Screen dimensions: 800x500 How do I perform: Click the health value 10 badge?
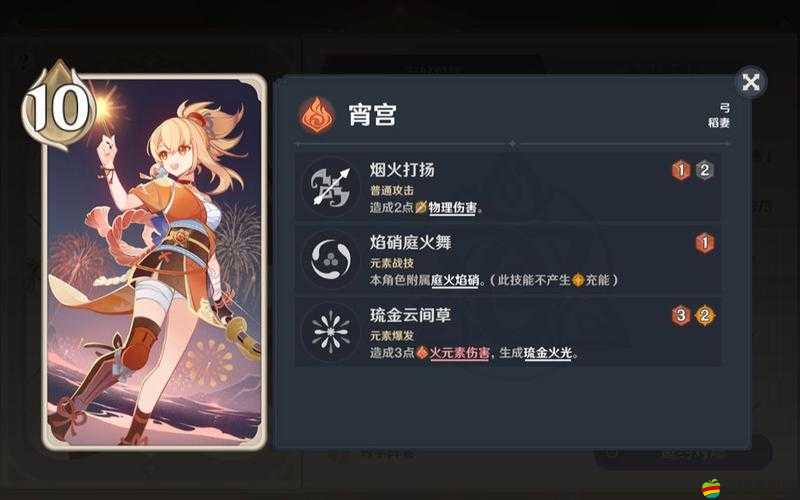(x=59, y=106)
